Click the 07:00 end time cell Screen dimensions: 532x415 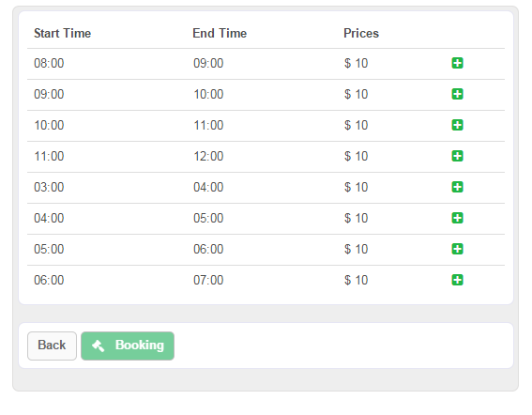208,280
